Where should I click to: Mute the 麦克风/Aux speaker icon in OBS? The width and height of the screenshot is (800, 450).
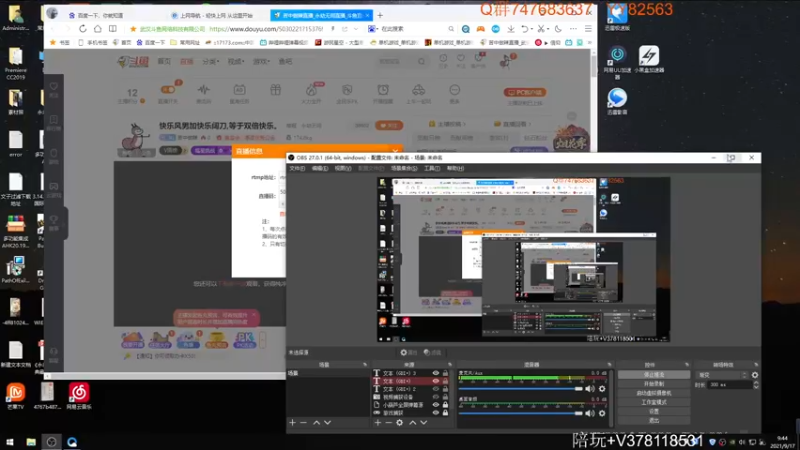590,389
